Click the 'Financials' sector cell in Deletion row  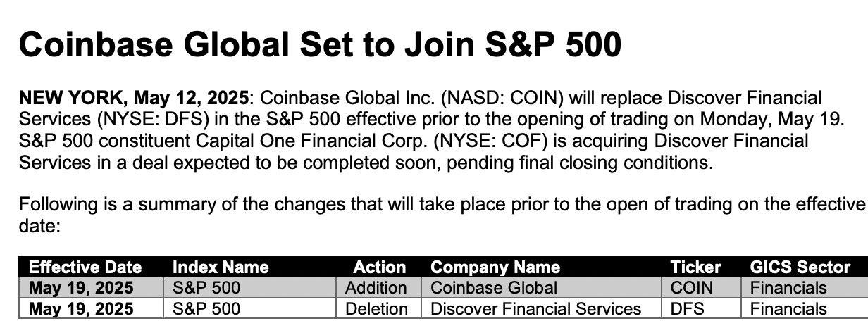(x=788, y=309)
